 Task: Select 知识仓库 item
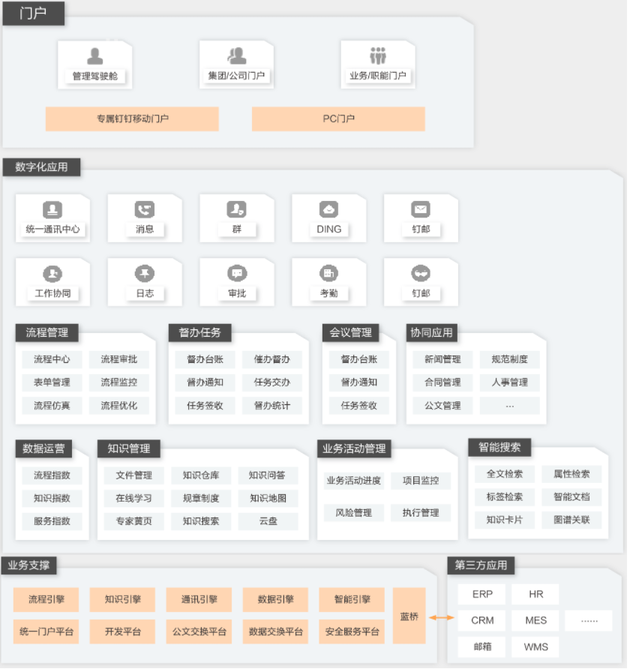pos(202,477)
